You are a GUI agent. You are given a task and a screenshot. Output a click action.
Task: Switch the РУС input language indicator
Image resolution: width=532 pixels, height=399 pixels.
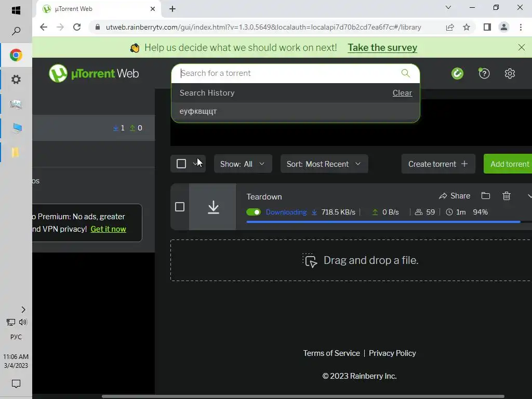(16, 337)
